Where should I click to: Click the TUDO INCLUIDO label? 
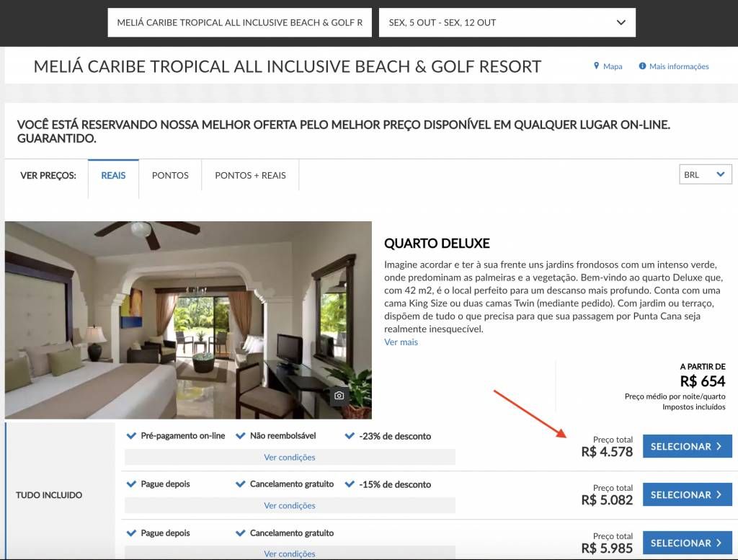(x=49, y=495)
